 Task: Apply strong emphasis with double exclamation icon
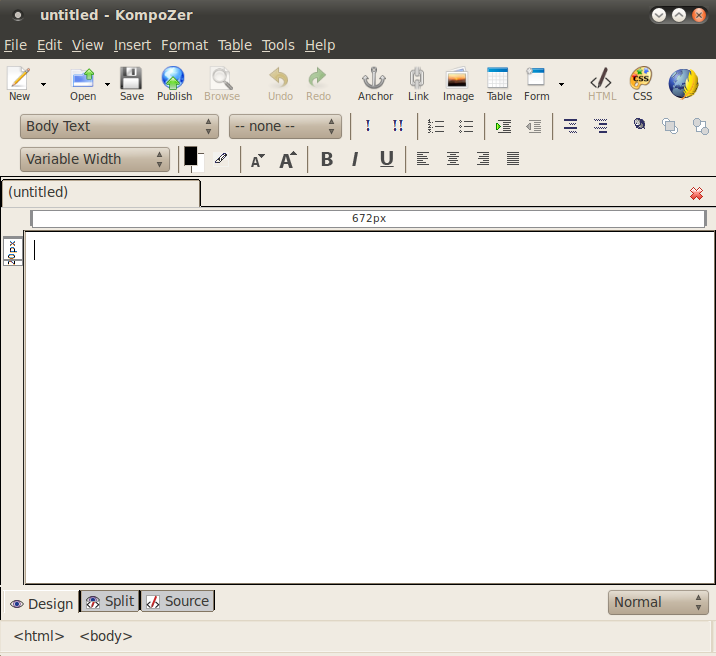pyautogui.click(x=398, y=126)
